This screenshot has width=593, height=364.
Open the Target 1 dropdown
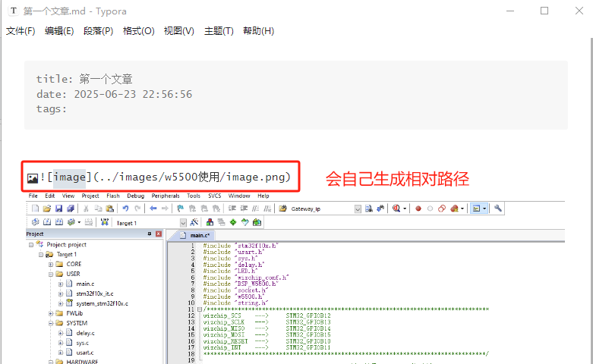point(183,223)
